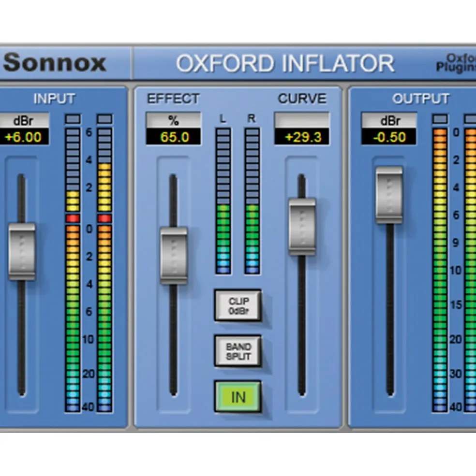Click the left output meter clip indicator
The height and width of the screenshot is (476, 476).
tap(440, 119)
